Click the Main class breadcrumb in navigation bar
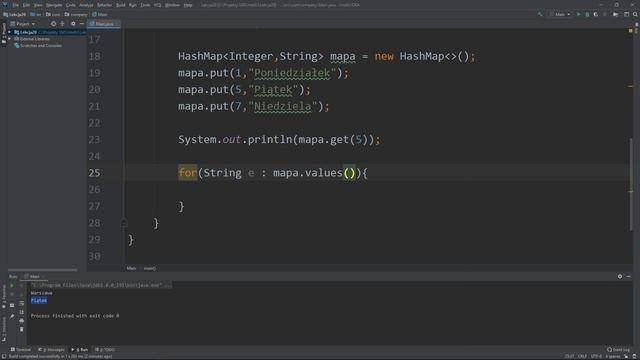640x360 pixels. click(x=100, y=14)
